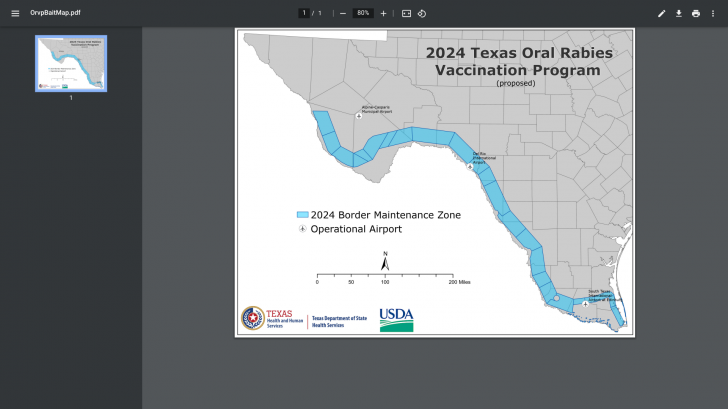Toggle the sidebar menu hamburger icon
Viewport: 728px width, 409px height.
click(x=15, y=13)
